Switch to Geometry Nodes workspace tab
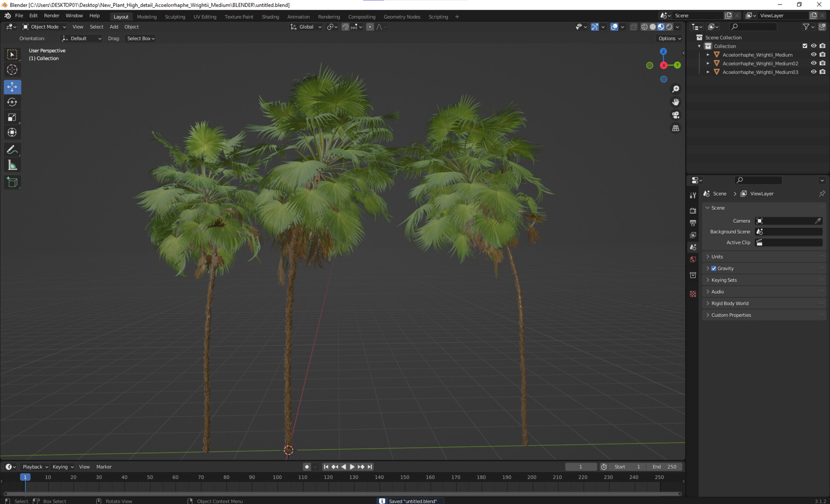830x504 pixels. pos(402,17)
